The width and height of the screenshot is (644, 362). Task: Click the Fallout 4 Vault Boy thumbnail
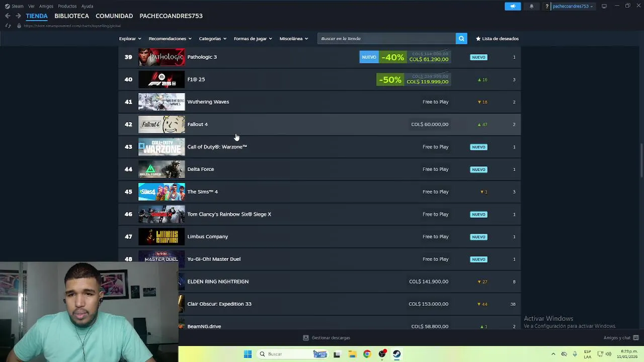click(162, 124)
